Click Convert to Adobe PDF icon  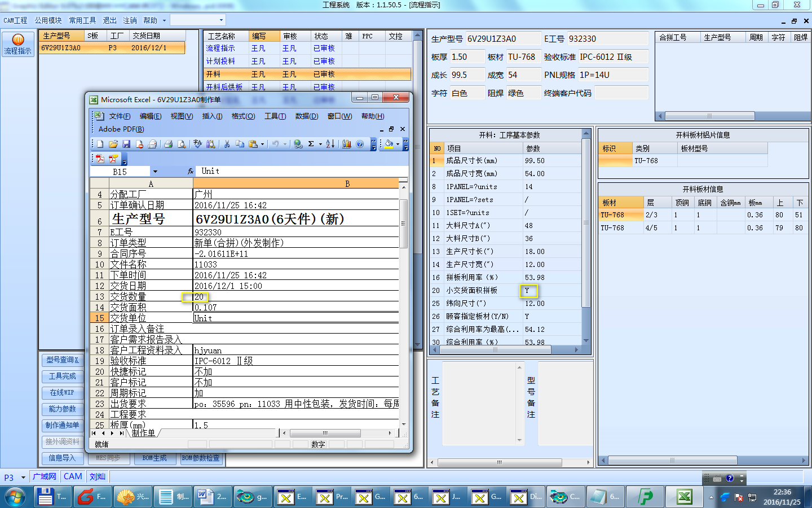[x=100, y=159]
